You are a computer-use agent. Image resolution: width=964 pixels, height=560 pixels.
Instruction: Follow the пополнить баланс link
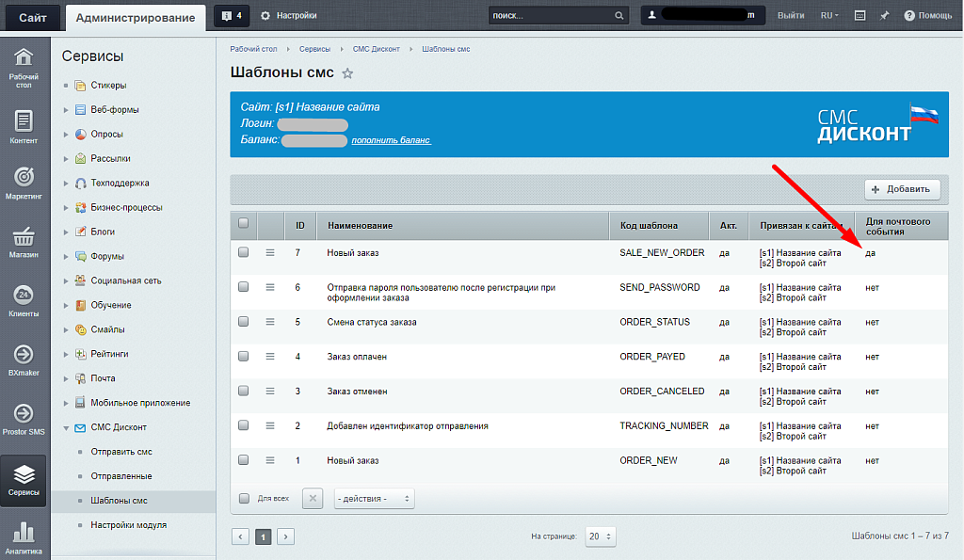391,140
